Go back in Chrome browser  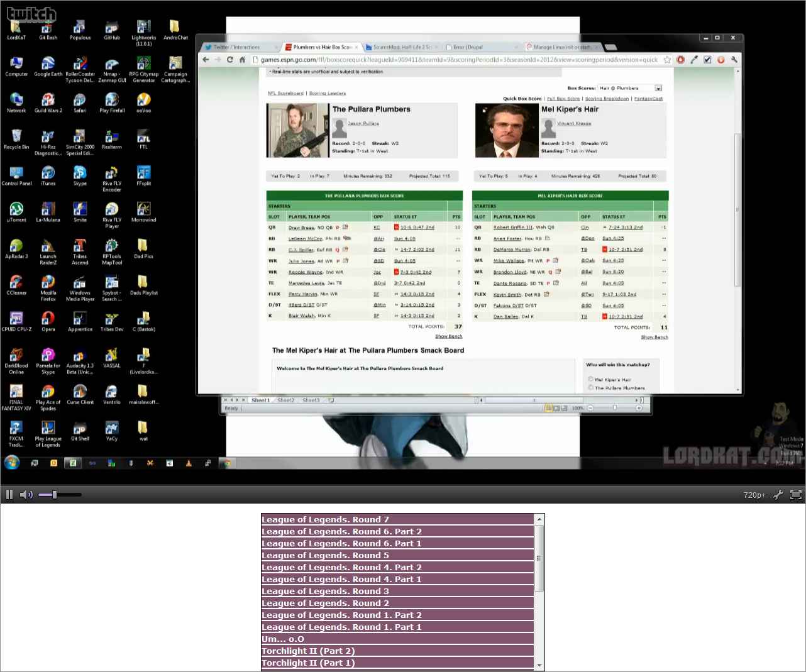(x=206, y=60)
